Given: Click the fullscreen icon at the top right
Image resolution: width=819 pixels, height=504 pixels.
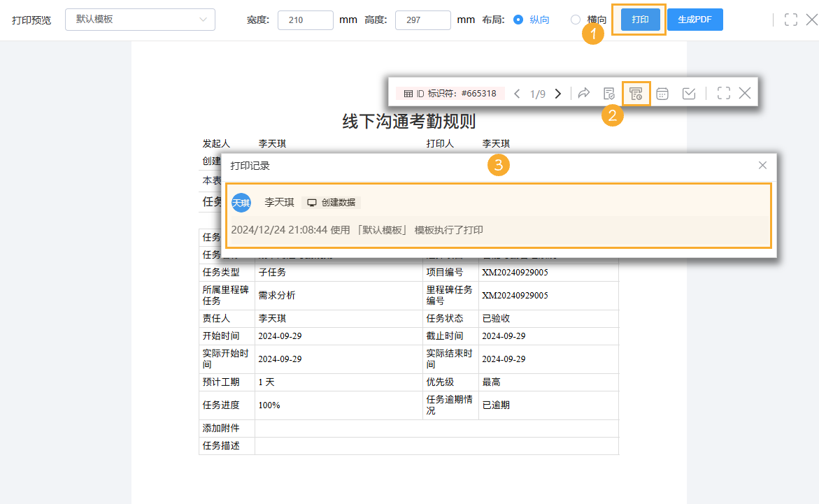Looking at the screenshot, I should pos(790,20).
